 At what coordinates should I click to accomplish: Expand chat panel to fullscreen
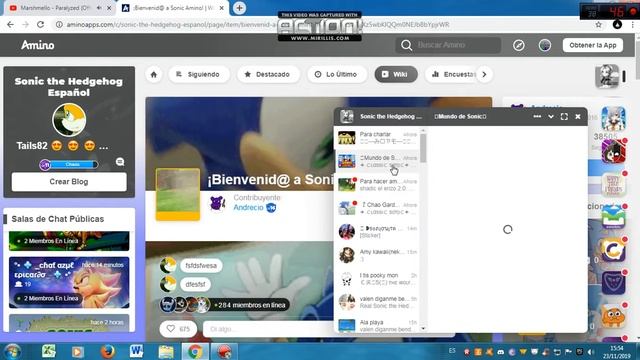[564, 117]
